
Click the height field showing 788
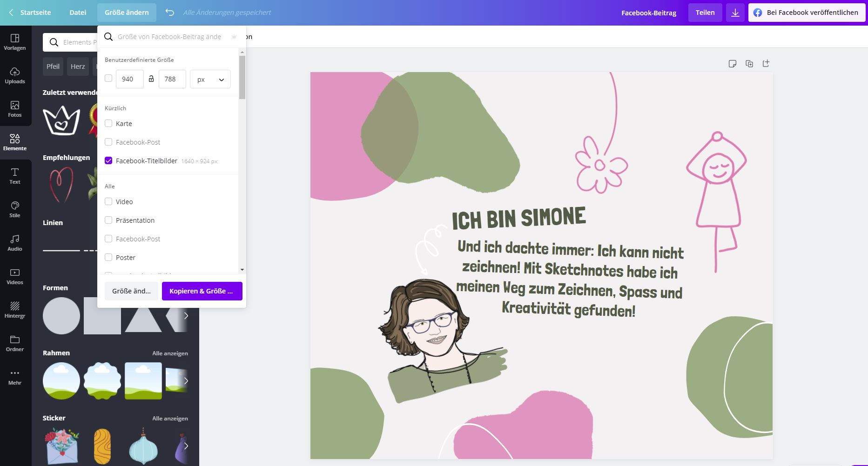click(172, 79)
